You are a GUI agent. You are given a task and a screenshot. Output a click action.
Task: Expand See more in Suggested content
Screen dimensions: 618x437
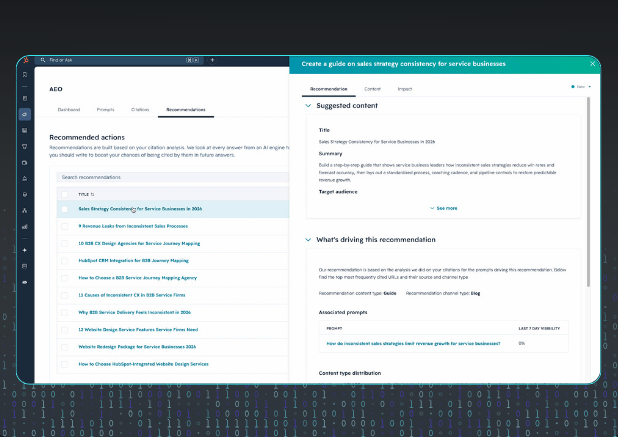pyautogui.click(x=443, y=208)
